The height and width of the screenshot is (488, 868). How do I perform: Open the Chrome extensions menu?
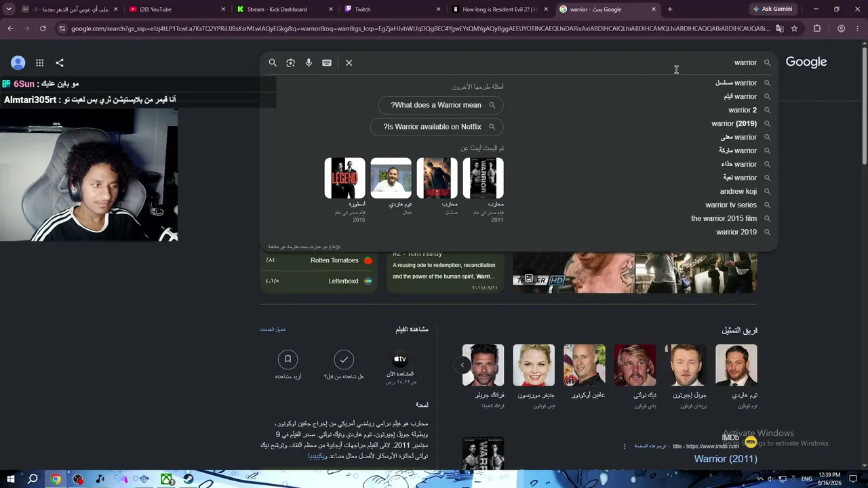point(817,28)
